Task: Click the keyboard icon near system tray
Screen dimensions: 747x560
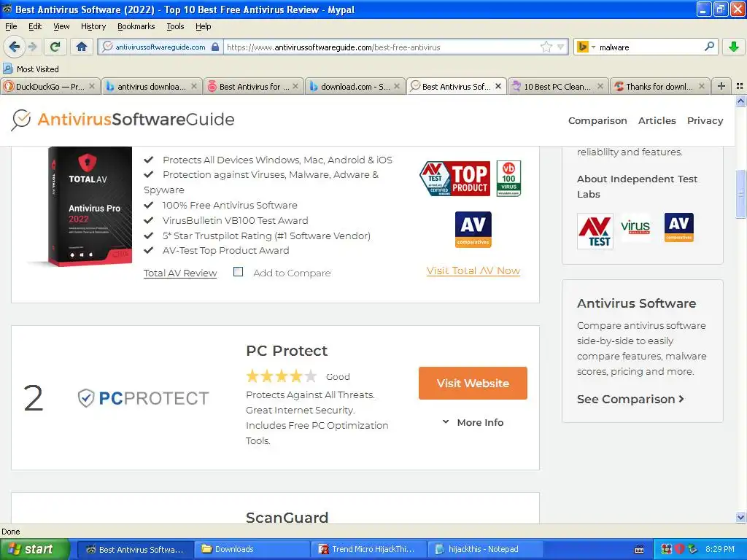Action: [639, 550]
